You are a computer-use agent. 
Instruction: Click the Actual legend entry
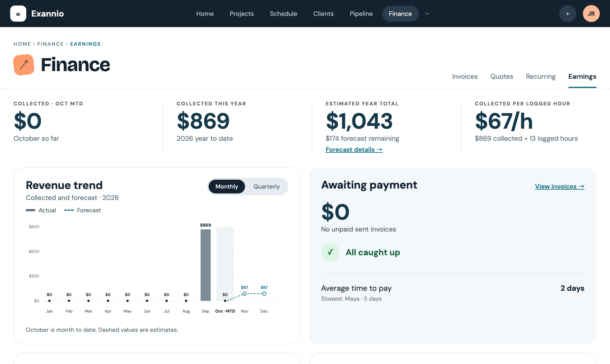[41, 210]
